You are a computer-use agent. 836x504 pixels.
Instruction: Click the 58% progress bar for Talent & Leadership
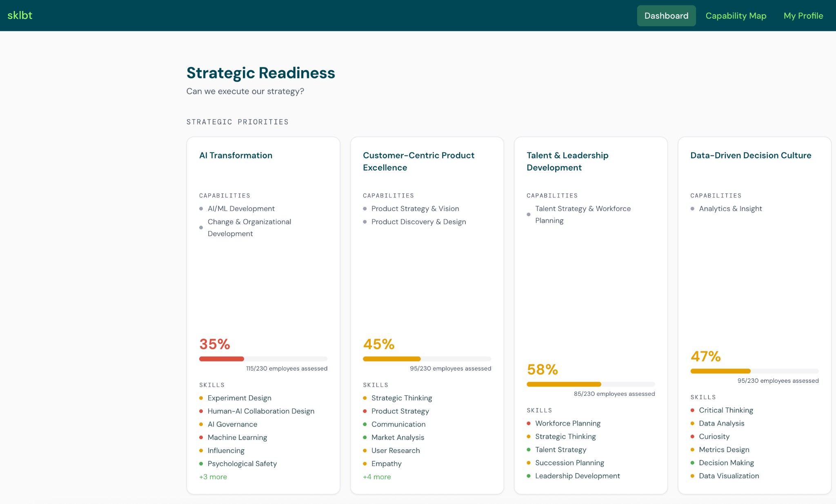(591, 384)
